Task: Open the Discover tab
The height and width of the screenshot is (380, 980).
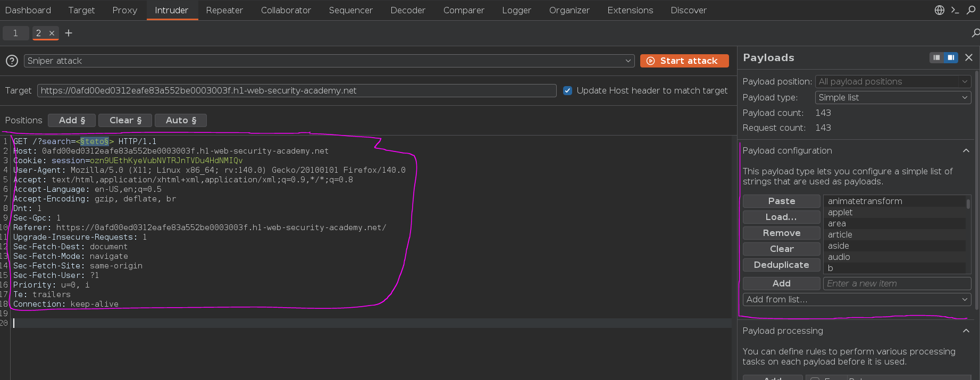Action: [x=689, y=10]
